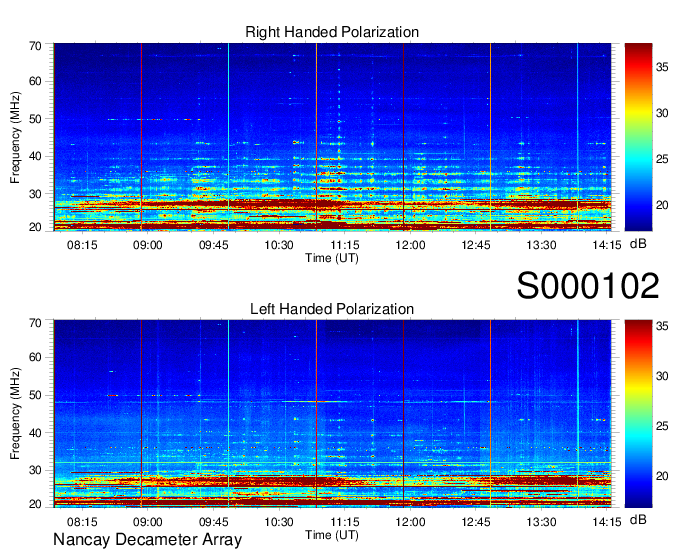Viewport: 680px width, 552px height.
Task: Click 30 MHz tick on right-handed plot
Action: (35, 194)
